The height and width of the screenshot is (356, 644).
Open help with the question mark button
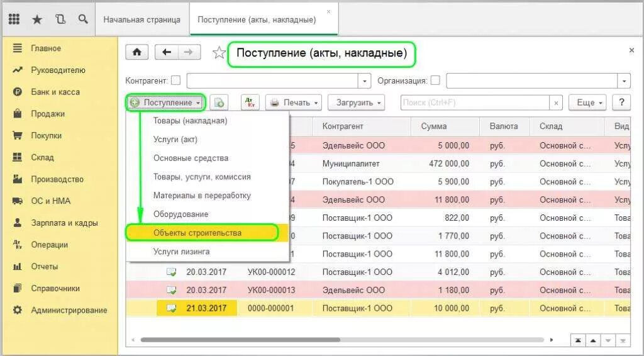pos(621,103)
